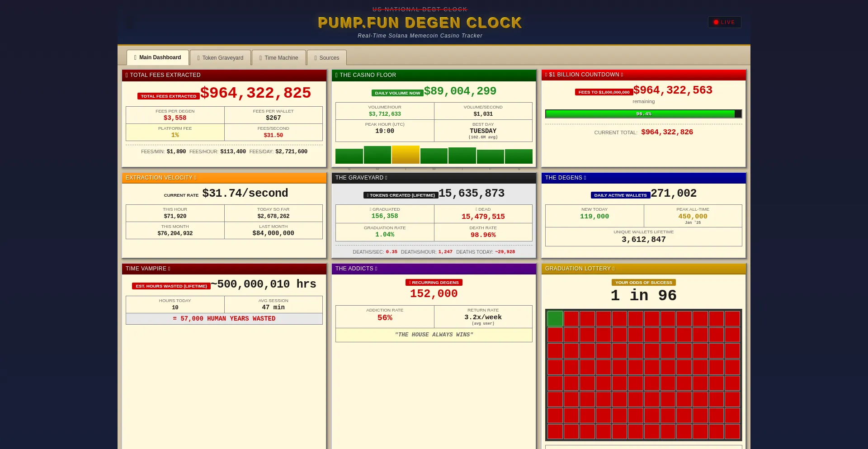Click the UNIQUE WALLETS LIFETIME 3,612,847 cell
The height and width of the screenshot is (449, 868).
[644, 236]
